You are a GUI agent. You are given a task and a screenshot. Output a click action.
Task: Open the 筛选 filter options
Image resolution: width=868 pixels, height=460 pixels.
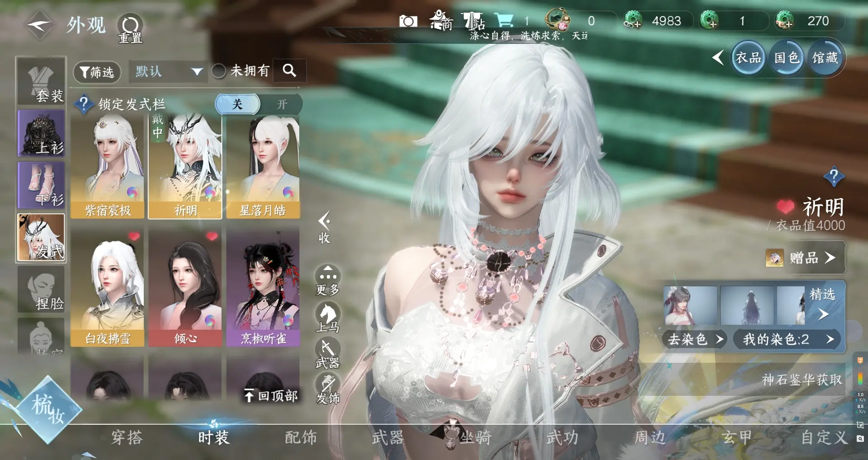click(x=97, y=72)
